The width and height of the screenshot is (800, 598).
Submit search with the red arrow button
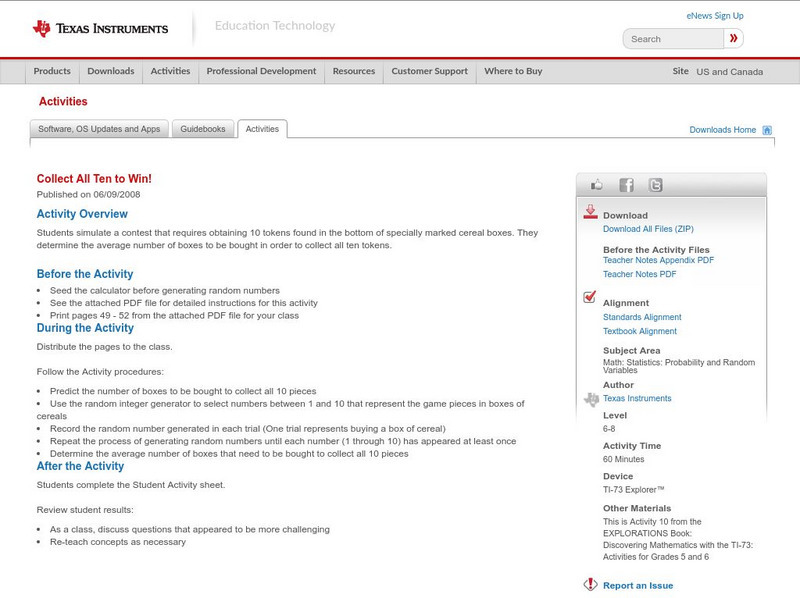(x=734, y=38)
